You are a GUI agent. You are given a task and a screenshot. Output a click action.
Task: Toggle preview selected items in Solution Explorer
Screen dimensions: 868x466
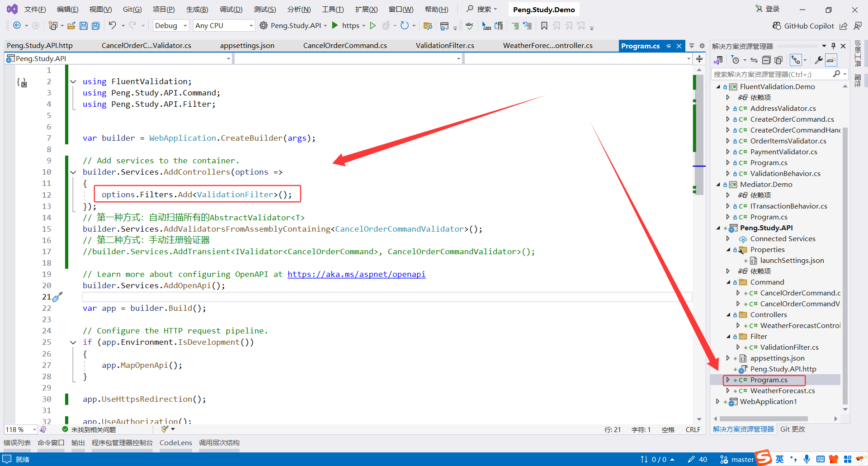[831, 60]
